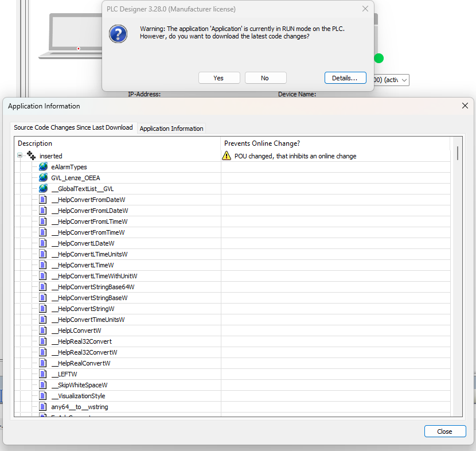Image resolution: width=476 pixels, height=451 pixels.
Task: Click the document icon beside __HelpConvertStringBase64W
Action: pyautogui.click(x=44, y=287)
